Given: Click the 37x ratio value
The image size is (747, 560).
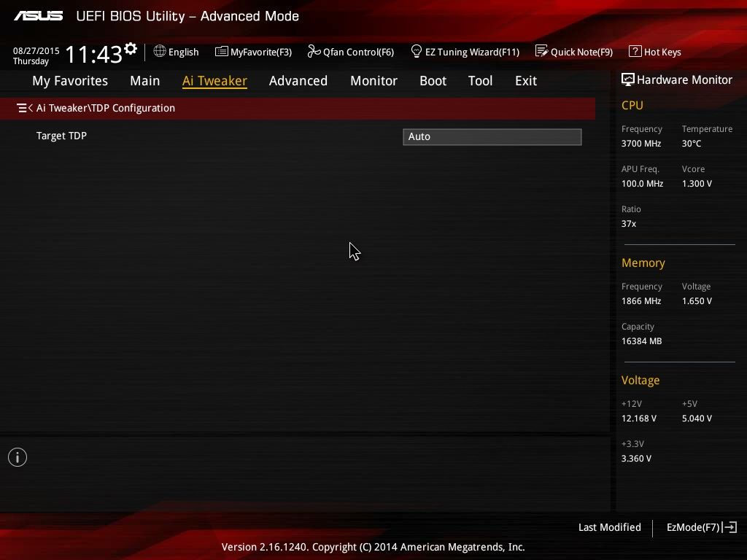Looking at the screenshot, I should click(x=629, y=223).
